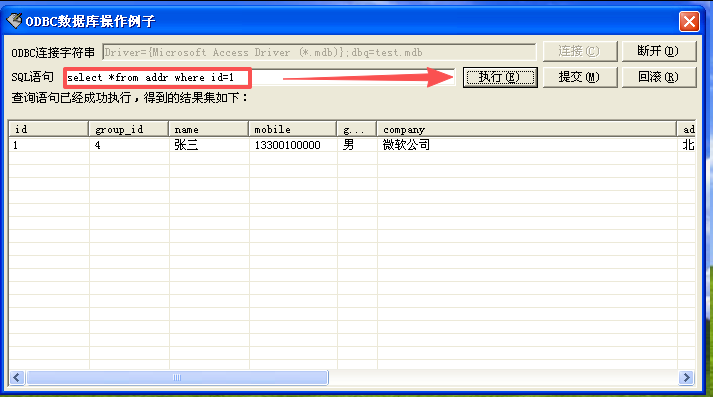Click the horizontal scrollbar right arrow
The width and height of the screenshot is (713, 397).
pyautogui.click(x=687, y=377)
